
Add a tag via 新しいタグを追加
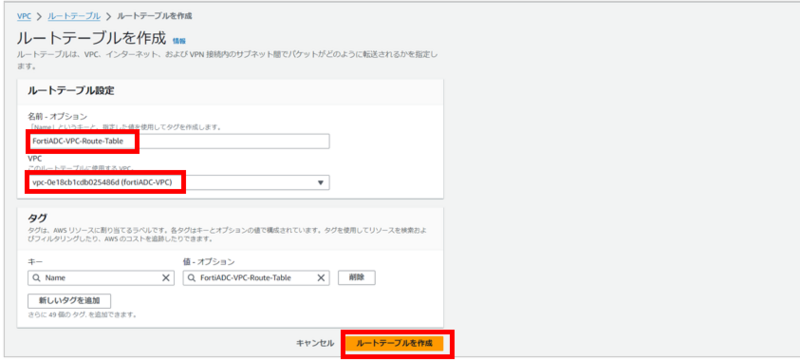point(69,301)
